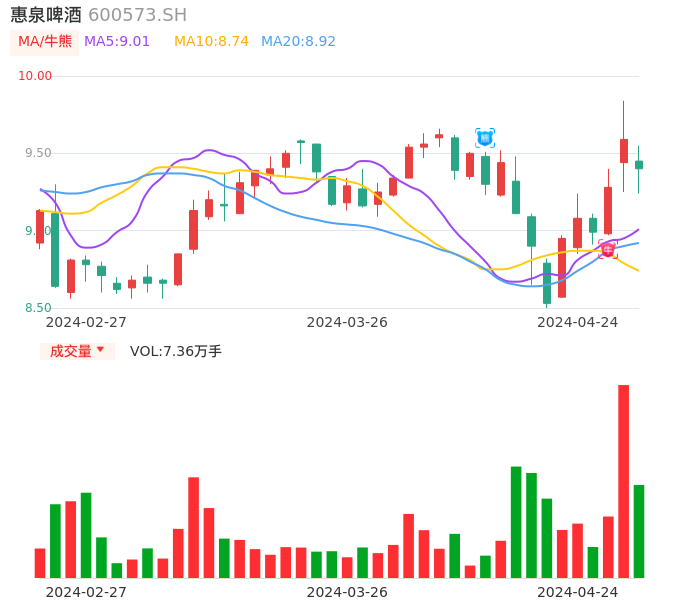686x606 pixels.
Task: Toggle the MA10:8.74 legend label
Action: coord(211,42)
